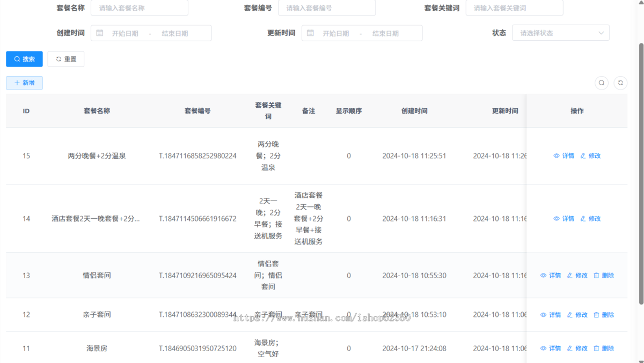This screenshot has height=363, width=644.
Task: Toggle the round search-bar visibility icon
Action: click(x=602, y=83)
